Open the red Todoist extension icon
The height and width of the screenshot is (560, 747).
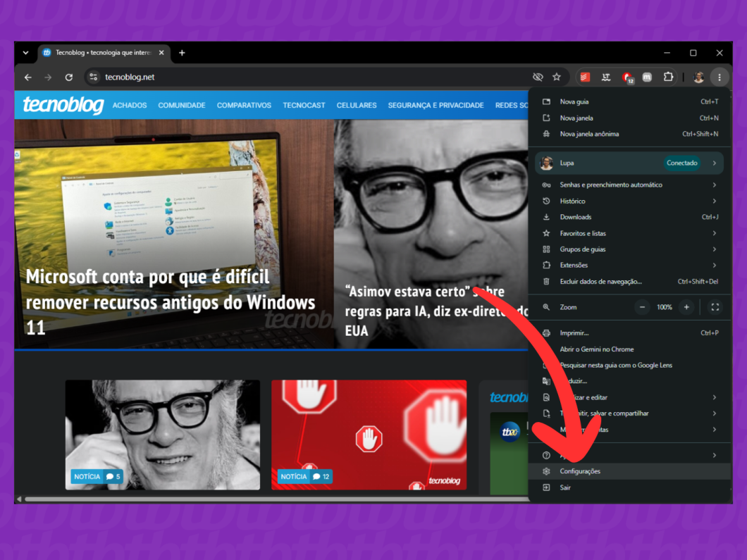coord(585,77)
